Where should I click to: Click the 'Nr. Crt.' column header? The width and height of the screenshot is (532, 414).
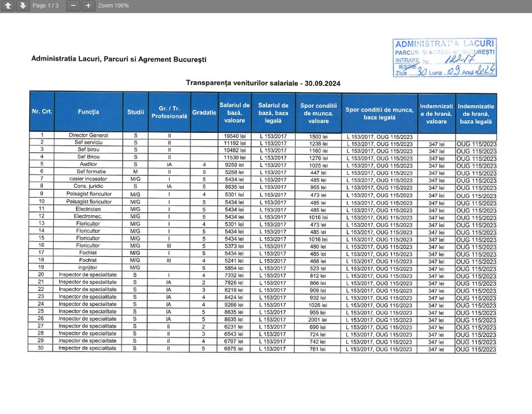pos(42,112)
